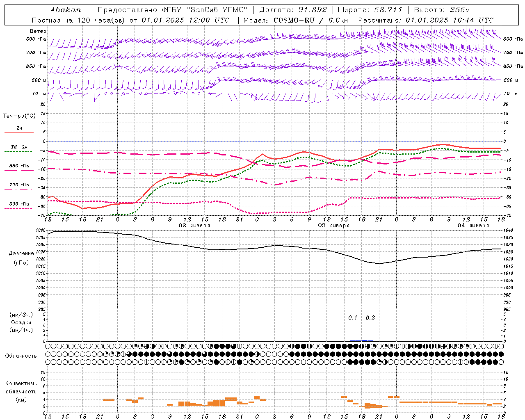Click the 850 гПа temperature legend label
The image size is (525, 420).
[19, 166]
